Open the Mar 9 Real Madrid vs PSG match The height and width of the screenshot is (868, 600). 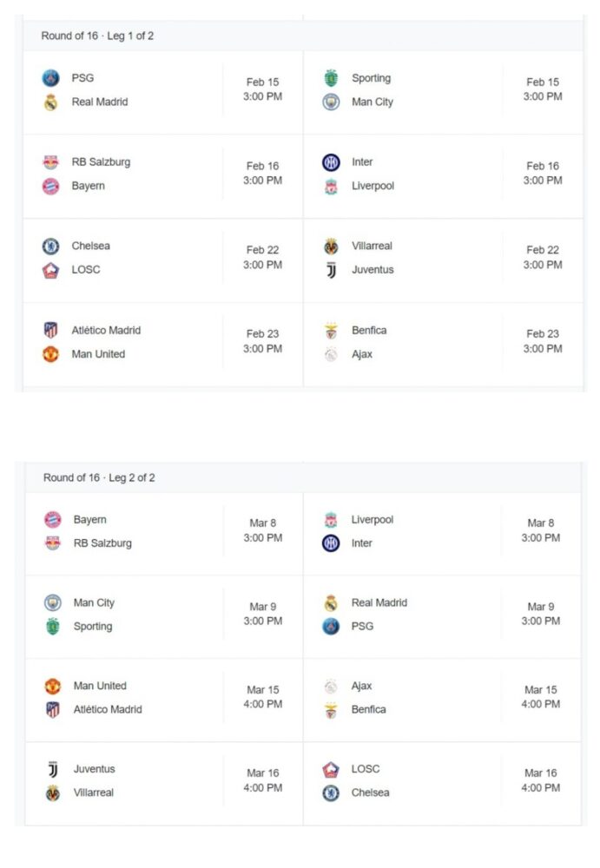[x=442, y=616]
